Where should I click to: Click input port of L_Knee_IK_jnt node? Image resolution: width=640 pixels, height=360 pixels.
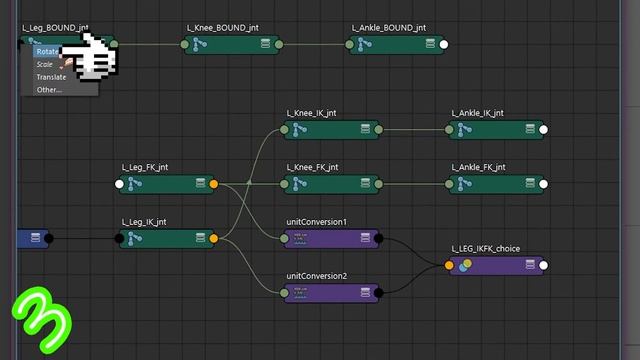[284, 130]
